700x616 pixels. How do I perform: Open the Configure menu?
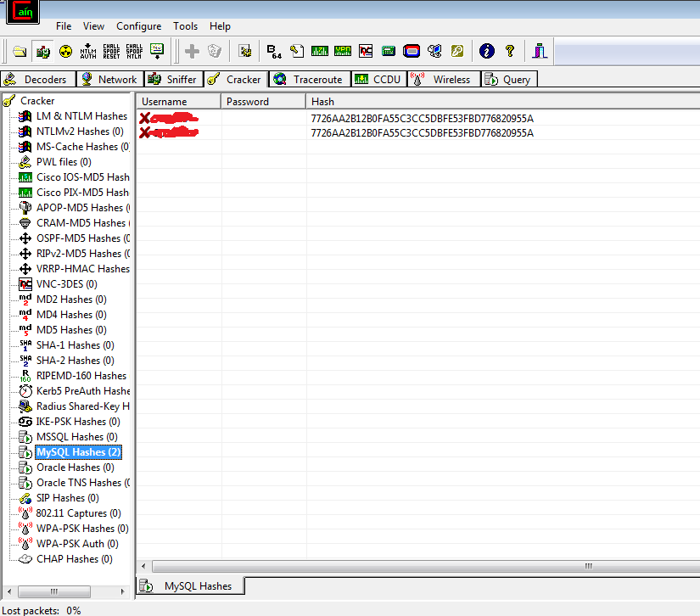pos(139,26)
